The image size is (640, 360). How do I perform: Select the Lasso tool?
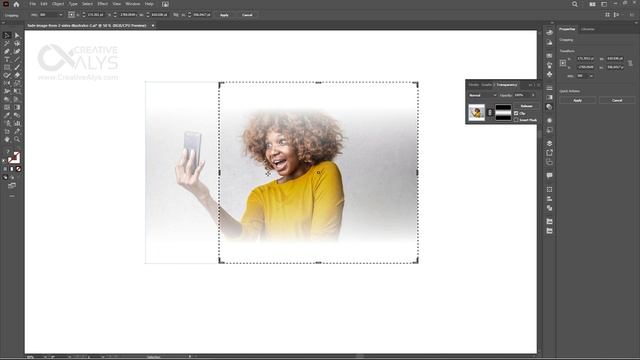coord(17,43)
